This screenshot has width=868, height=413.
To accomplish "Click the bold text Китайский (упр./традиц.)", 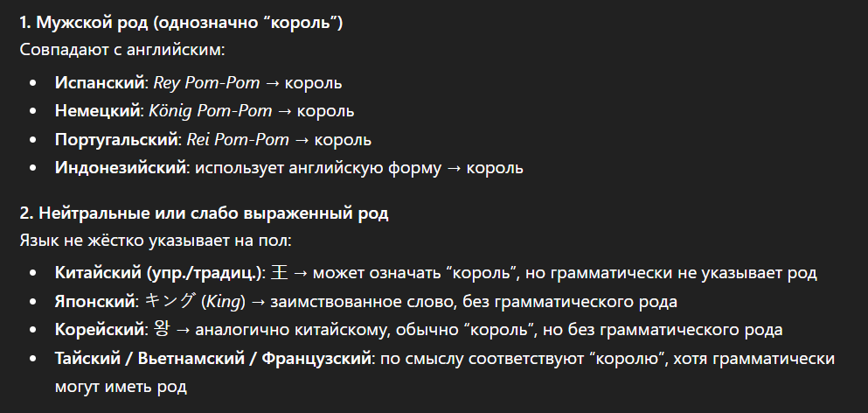I will point(158,273).
